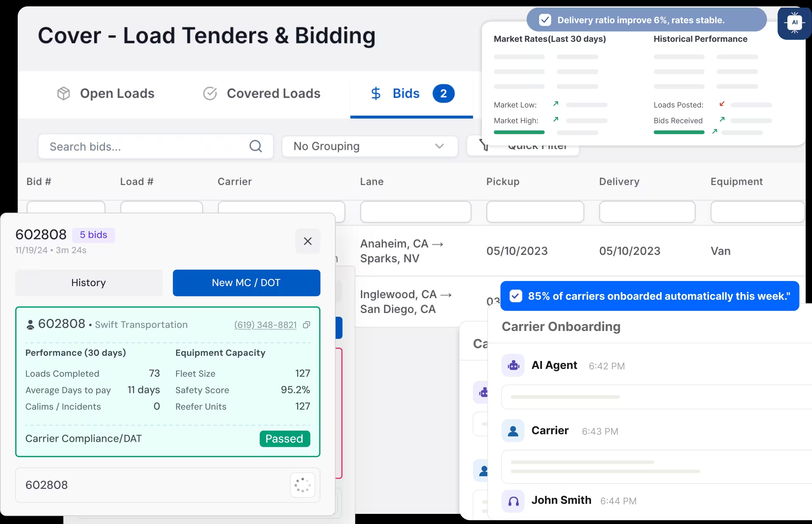Close the 602808 bid panel
Screen dimensions: 812x524
click(308, 241)
